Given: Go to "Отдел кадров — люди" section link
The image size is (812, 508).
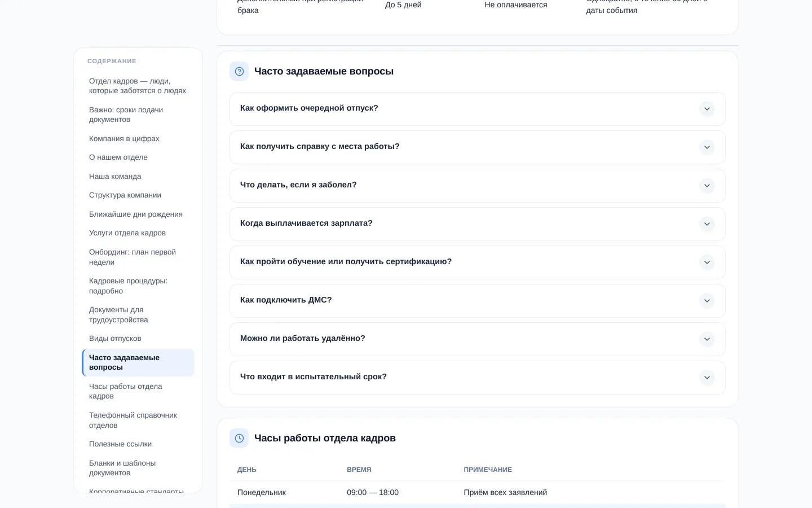Looking at the screenshot, I should tap(138, 86).
